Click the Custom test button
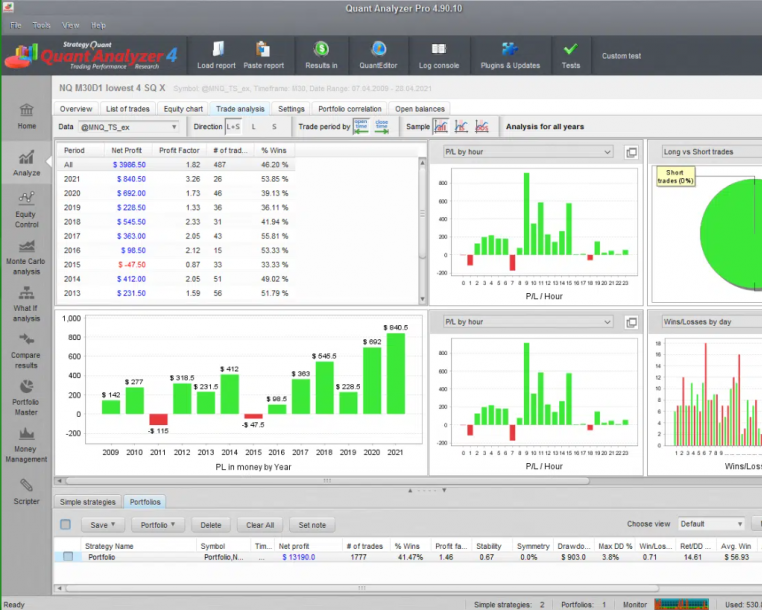Image resolution: width=762 pixels, height=610 pixels. [621, 56]
